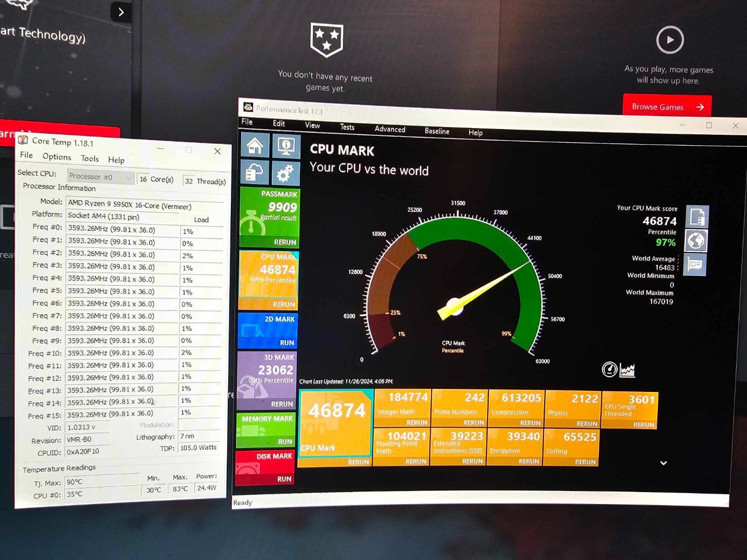Rerun the CPU Mark sidebar test

pos(283,304)
